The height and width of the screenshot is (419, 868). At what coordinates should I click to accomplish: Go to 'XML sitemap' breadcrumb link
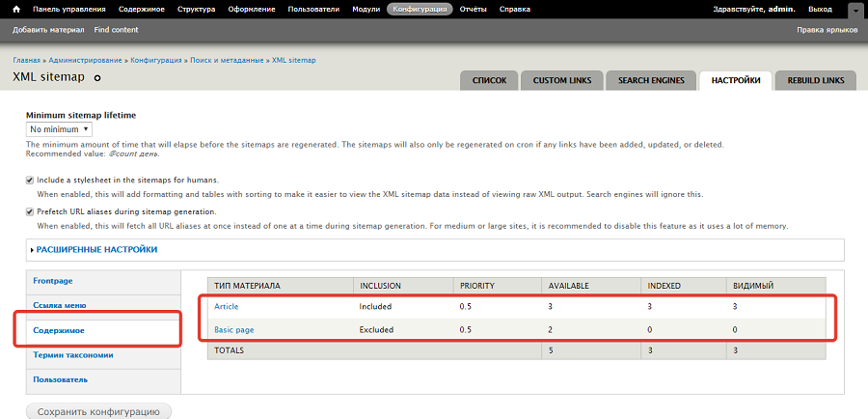(x=294, y=61)
